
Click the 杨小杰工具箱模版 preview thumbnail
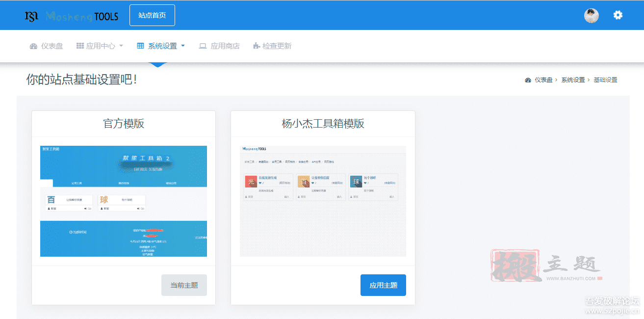pos(323,201)
